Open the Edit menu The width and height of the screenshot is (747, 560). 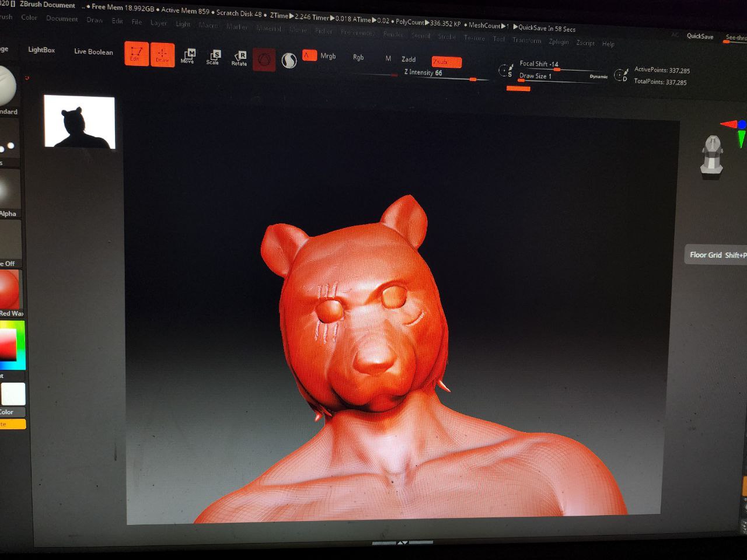click(117, 21)
